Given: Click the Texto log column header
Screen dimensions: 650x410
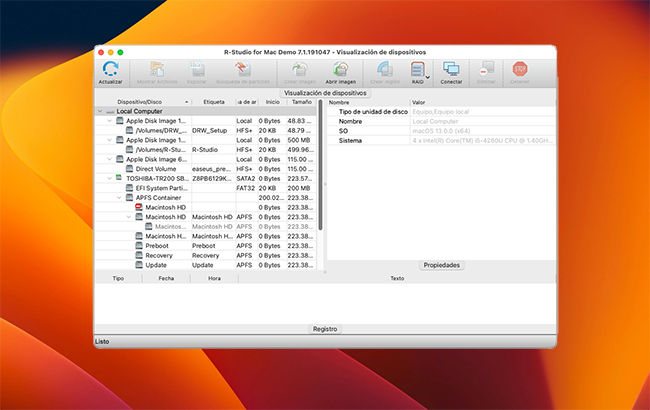Looking at the screenshot, I should tap(397, 278).
